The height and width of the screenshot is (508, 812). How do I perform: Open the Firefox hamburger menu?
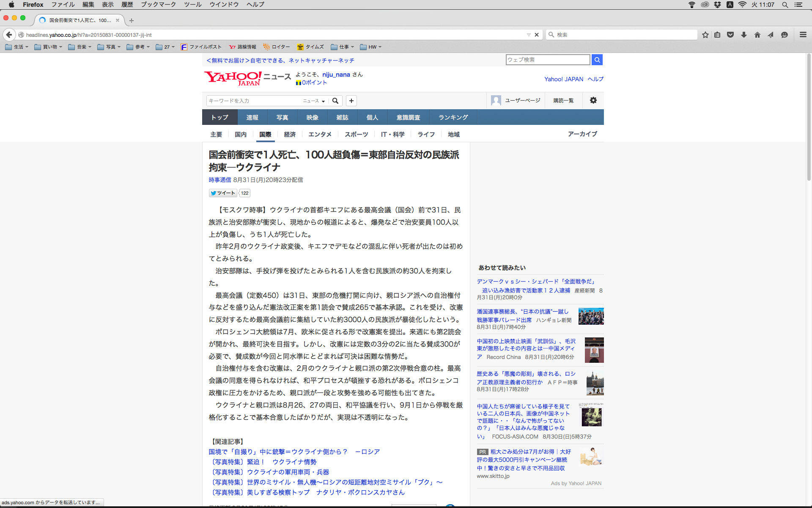coord(803,35)
